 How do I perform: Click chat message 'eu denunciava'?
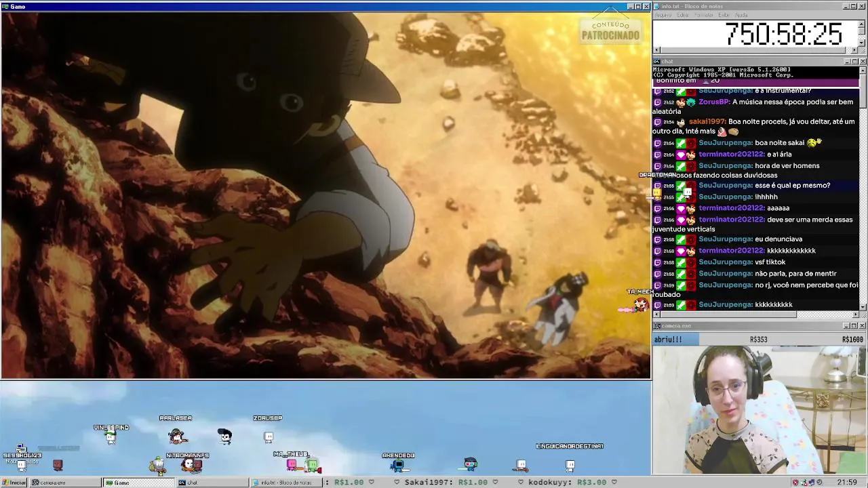(x=778, y=239)
